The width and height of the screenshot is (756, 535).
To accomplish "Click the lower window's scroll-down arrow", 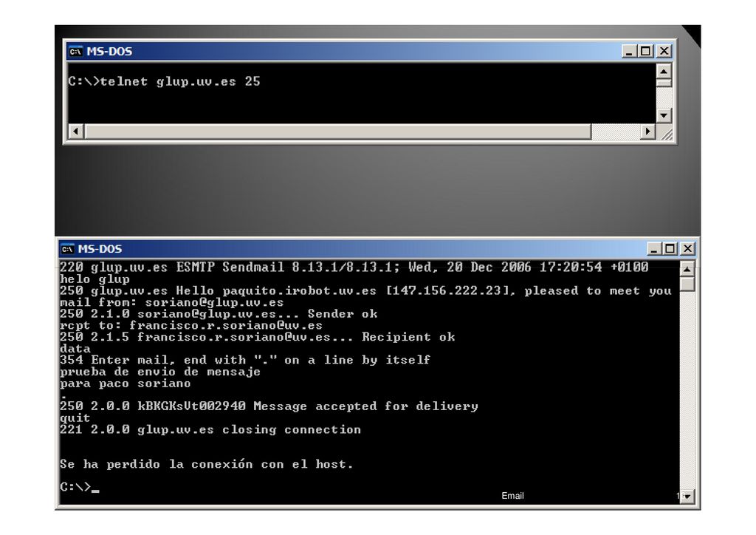I will click(x=687, y=496).
